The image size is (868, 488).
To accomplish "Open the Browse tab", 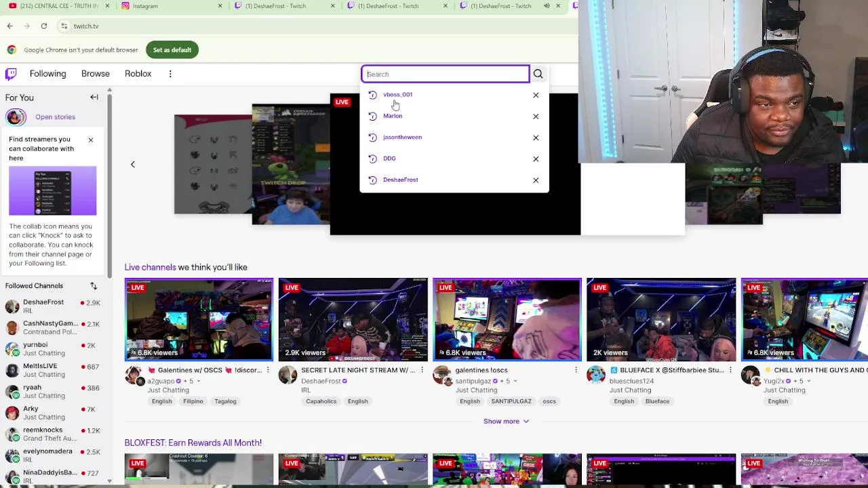I will [96, 73].
